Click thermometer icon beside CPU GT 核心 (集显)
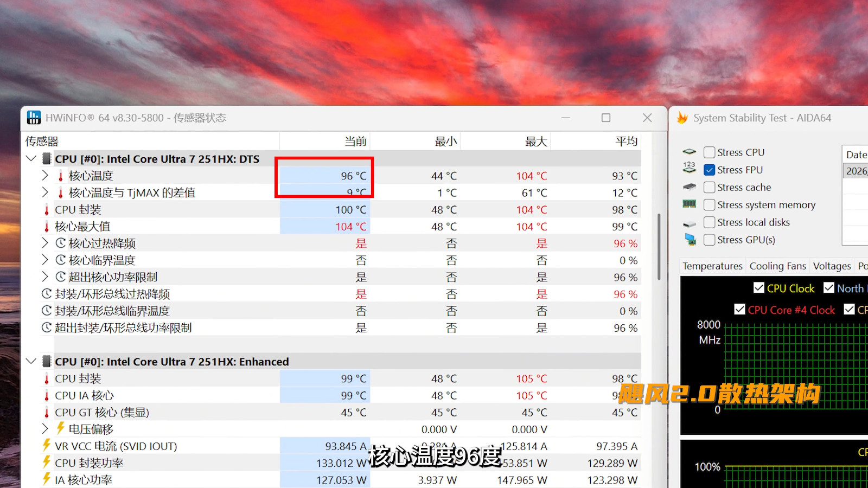 (47, 412)
